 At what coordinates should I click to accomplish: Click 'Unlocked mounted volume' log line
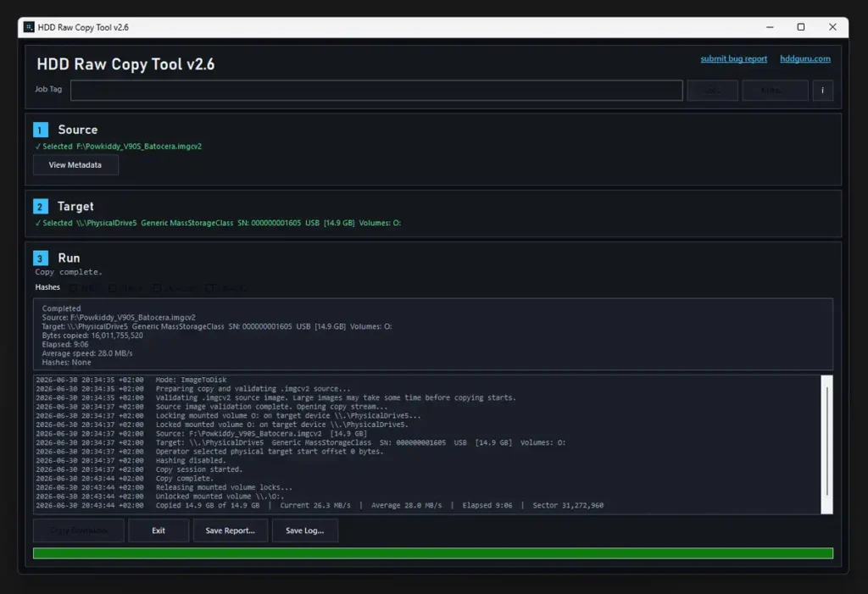160,496
